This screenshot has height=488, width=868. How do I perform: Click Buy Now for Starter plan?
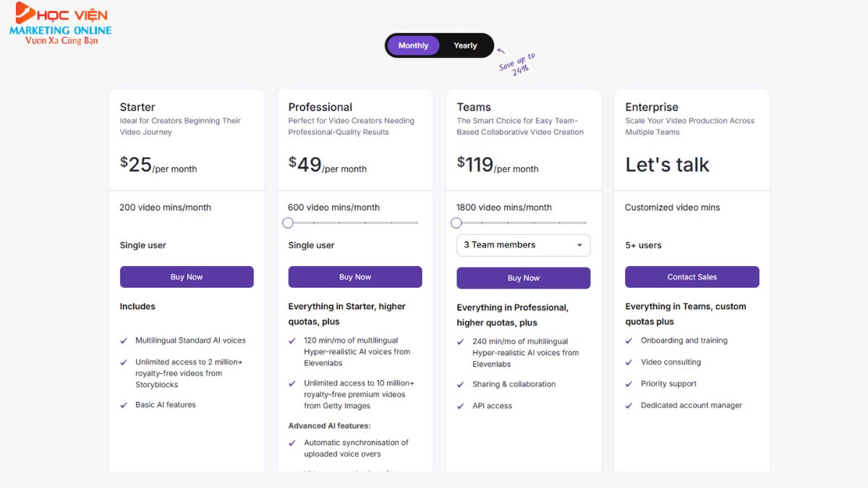coord(187,277)
